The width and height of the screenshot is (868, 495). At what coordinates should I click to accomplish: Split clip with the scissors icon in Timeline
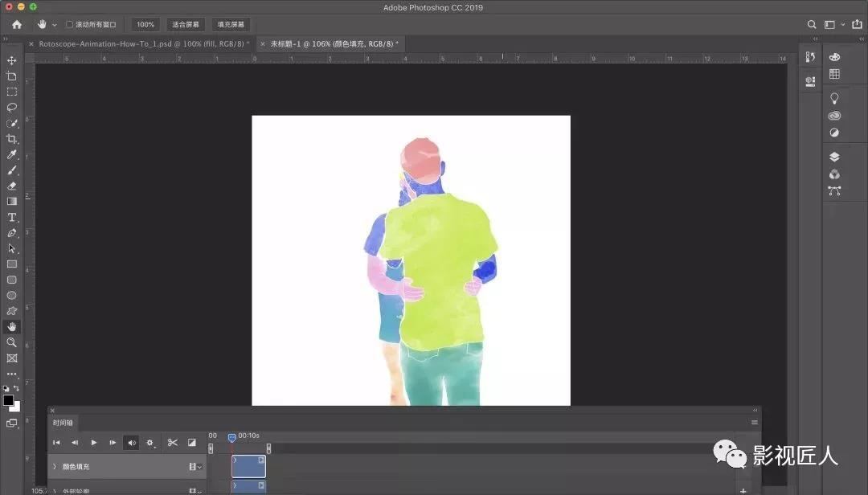tap(172, 442)
